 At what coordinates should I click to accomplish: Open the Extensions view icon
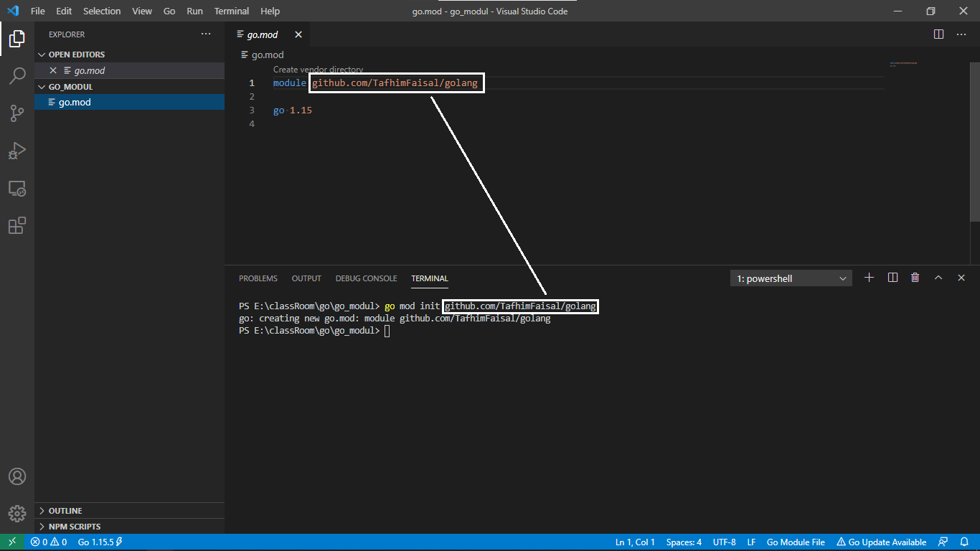[17, 225]
